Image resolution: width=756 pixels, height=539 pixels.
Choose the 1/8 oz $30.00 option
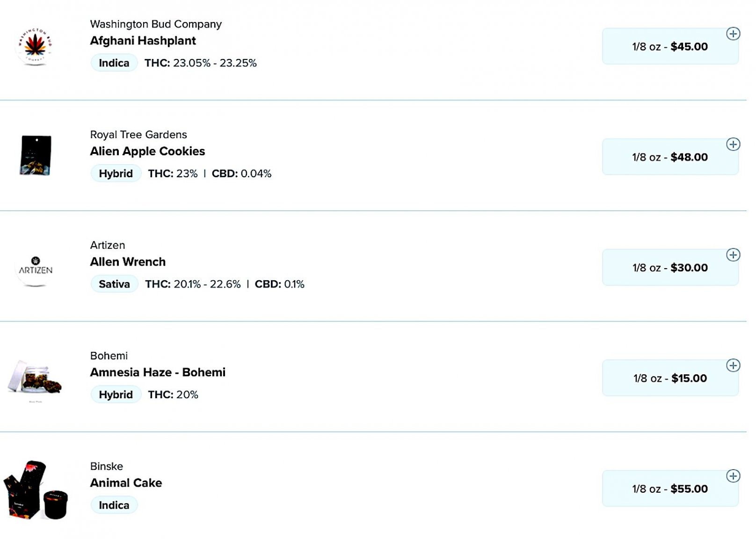[x=669, y=268]
